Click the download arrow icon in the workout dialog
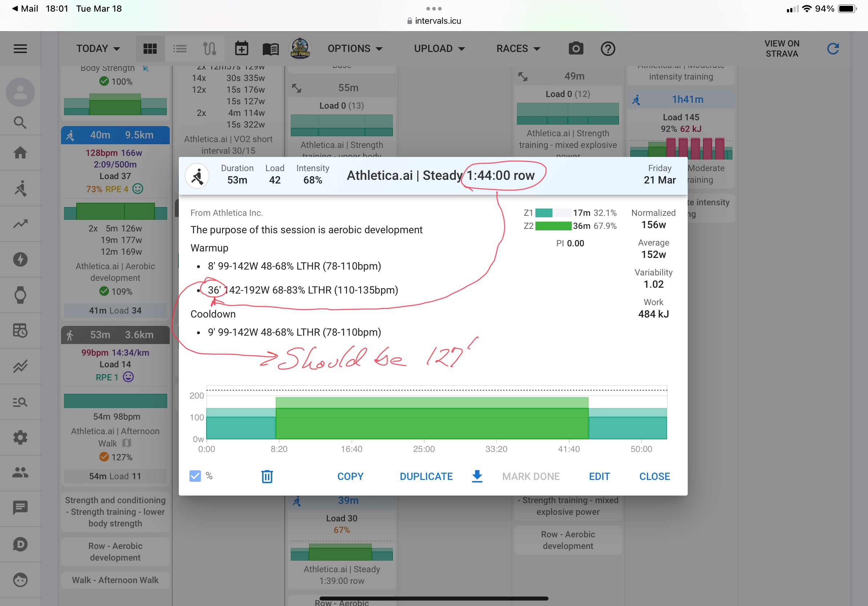The image size is (868, 606). pos(478,476)
